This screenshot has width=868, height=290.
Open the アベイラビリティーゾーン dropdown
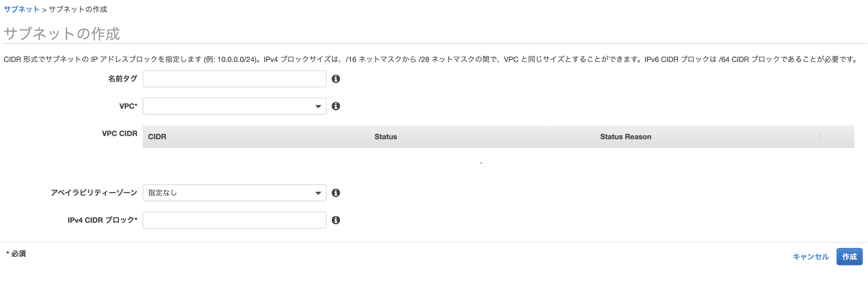click(234, 193)
